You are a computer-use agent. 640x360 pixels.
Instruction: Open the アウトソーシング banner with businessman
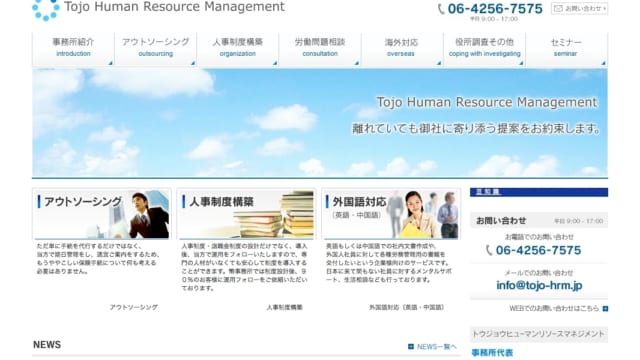pyautogui.click(x=102, y=214)
